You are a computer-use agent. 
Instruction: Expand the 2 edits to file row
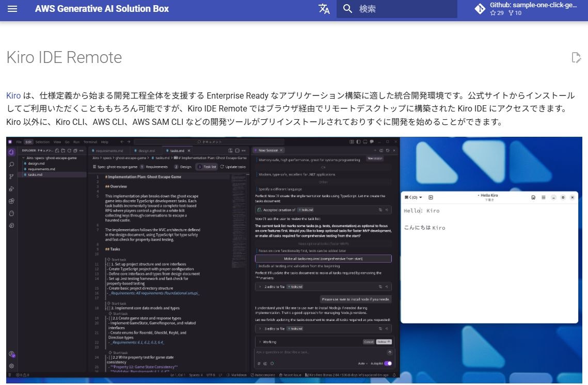(x=323, y=287)
